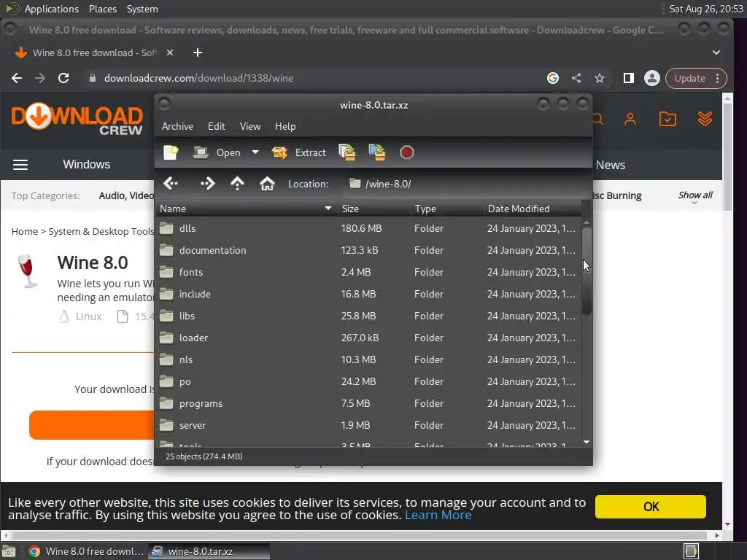The image size is (747, 560).
Task: Sort file list by Type column
Action: pos(447,209)
